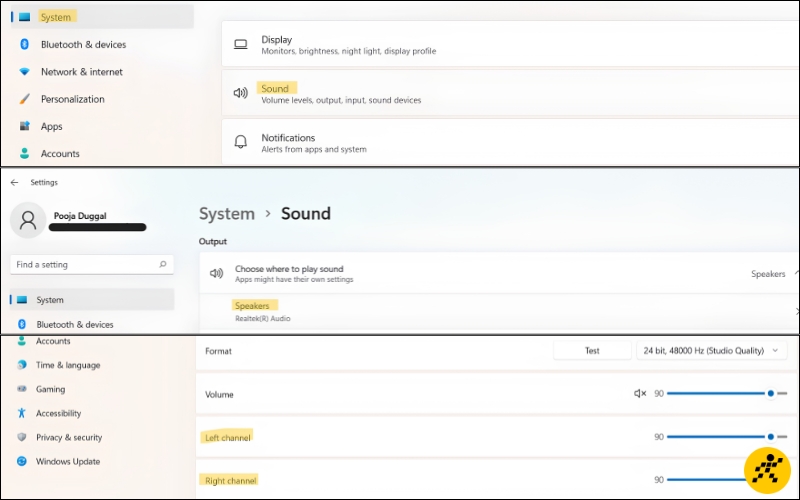Expand Choose where to play sound
The height and width of the screenshot is (500, 800).
click(x=499, y=273)
